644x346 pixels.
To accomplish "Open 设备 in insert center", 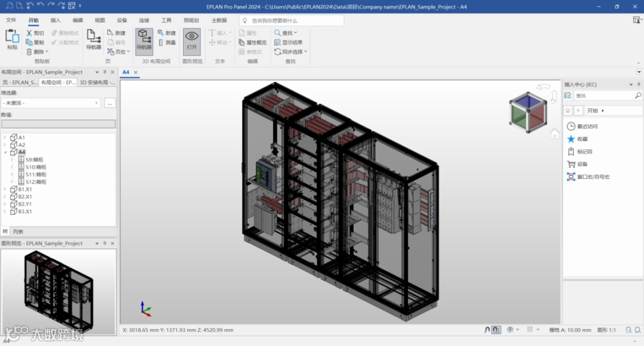I will coord(577,164).
